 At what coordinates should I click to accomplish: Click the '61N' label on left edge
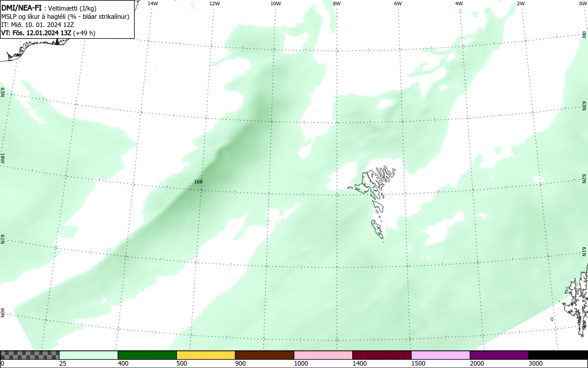[x=2, y=240]
